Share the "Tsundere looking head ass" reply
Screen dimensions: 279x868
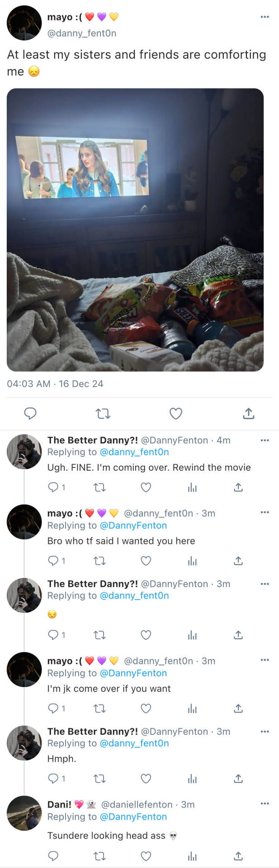238,856
